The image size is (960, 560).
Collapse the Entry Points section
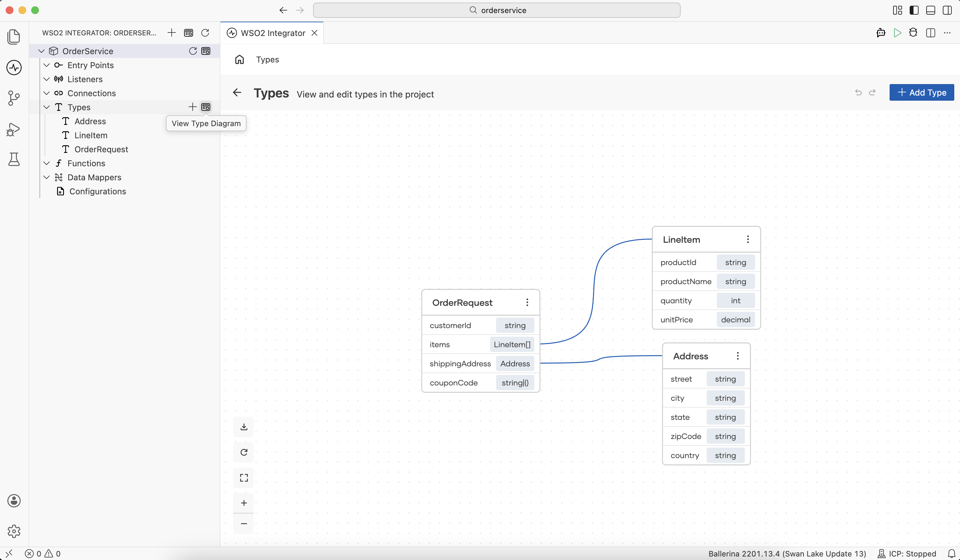[x=47, y=65]
